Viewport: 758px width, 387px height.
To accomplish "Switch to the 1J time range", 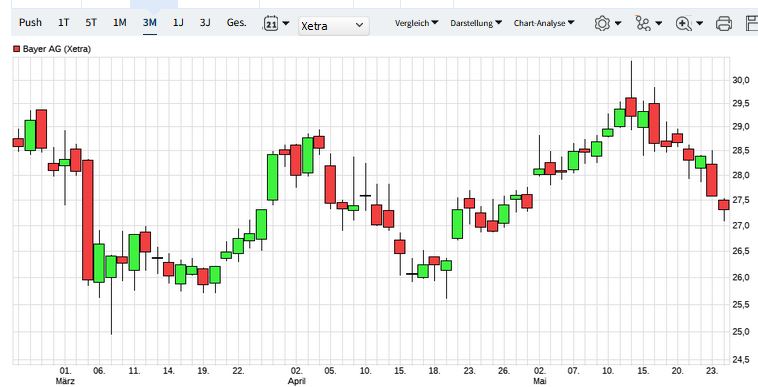I will coord(178,22).
